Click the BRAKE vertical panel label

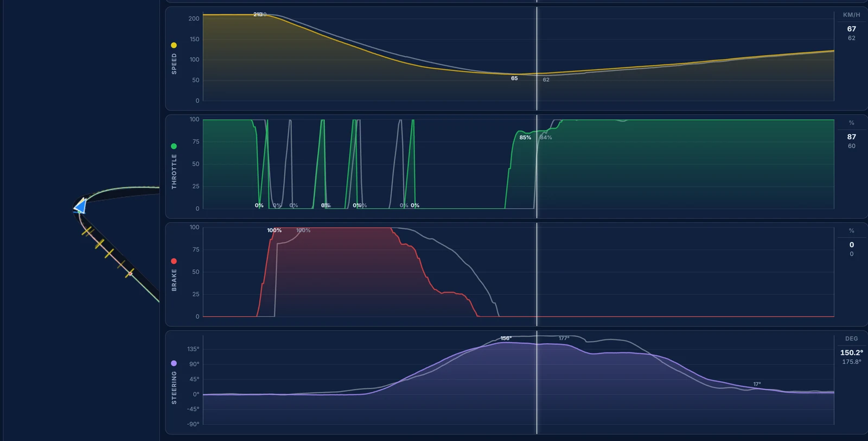point(174,280)
